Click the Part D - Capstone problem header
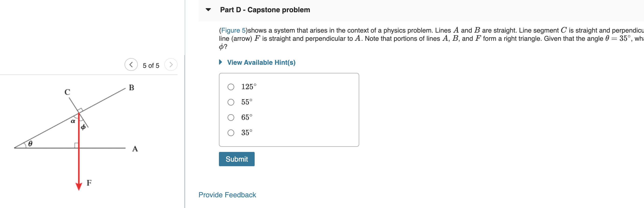Screen dimensions: 644x208 265,10
